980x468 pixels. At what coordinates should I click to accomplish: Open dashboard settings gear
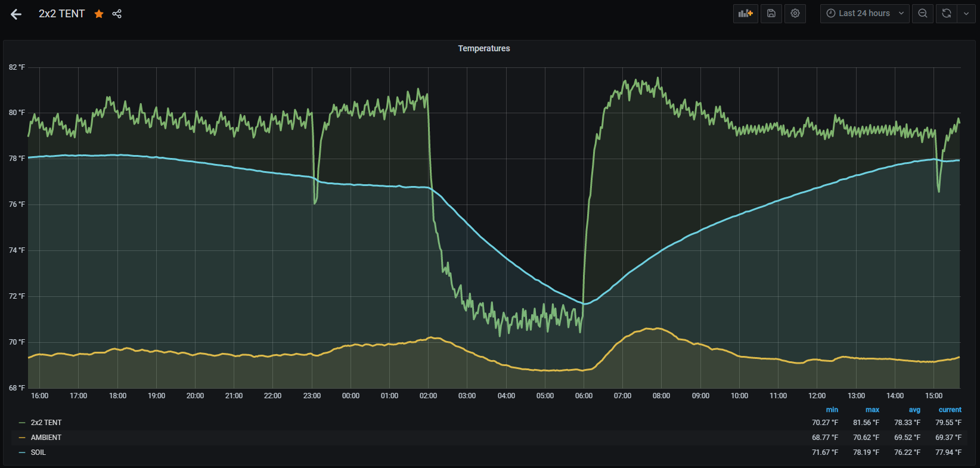point(795,13)
